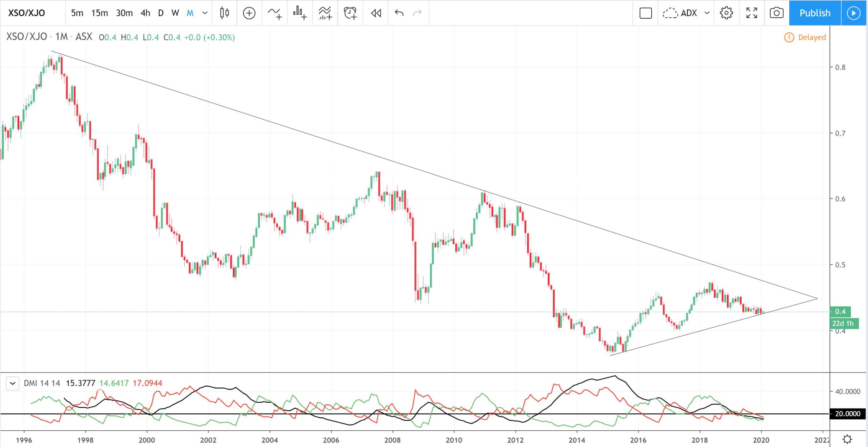Save layout via ADX cloud icon
Screen dimensions: 868x447
(x=680, y=13)
